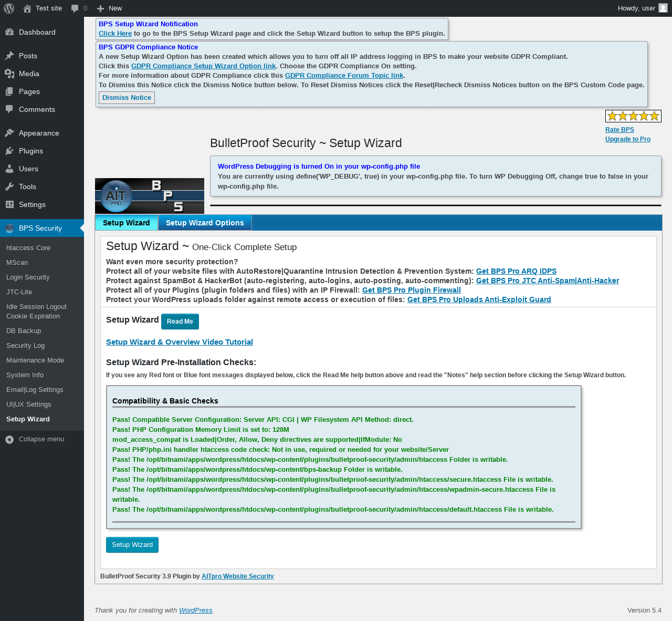Open Security Log submenu item

pyautogui.click(x=26, y=346)
